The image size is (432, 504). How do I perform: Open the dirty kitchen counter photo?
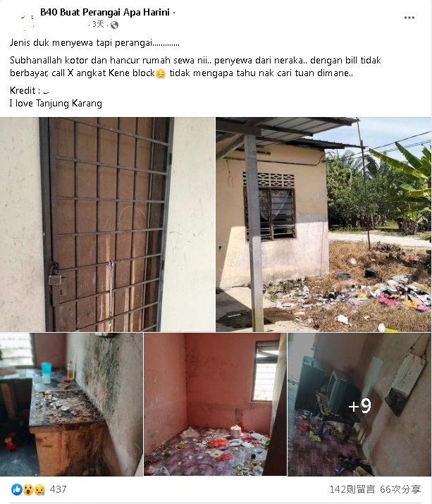[x=71, y=405]
